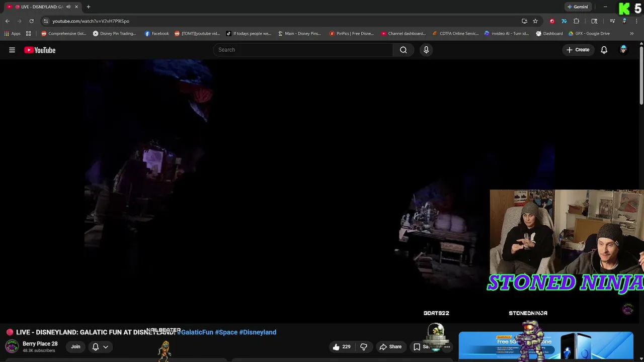This screenshot has height=362, width=644.
Task: Open Main - Disney Pins bookmark
Action: click(x=299, y=34)
